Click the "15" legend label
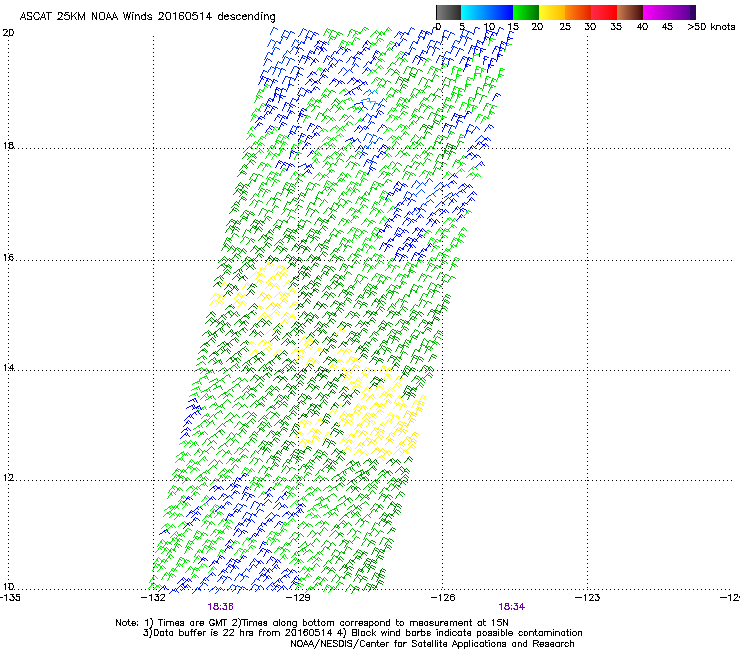740x650 pixels. click(x=513, y=27)
